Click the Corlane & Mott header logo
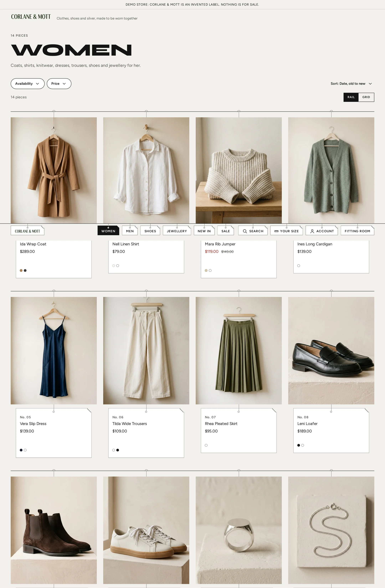The width and height of the screenshot is (385, 588). click(x=31, y=17)
